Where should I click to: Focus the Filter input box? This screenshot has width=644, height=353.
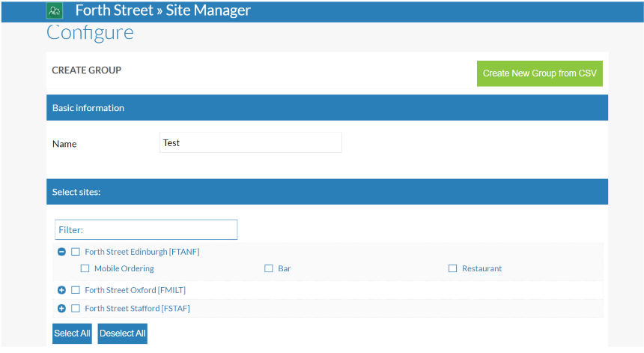[x=146, y=229]
